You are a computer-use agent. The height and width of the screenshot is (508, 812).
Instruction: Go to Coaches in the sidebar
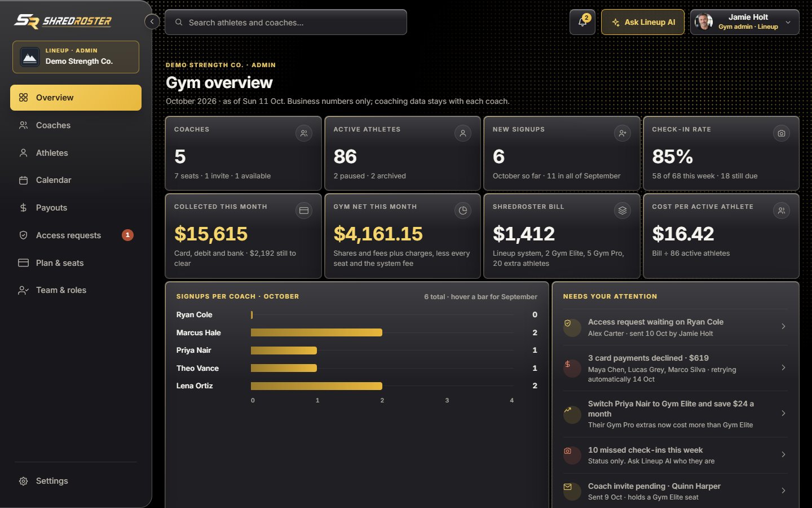(76, 125)
